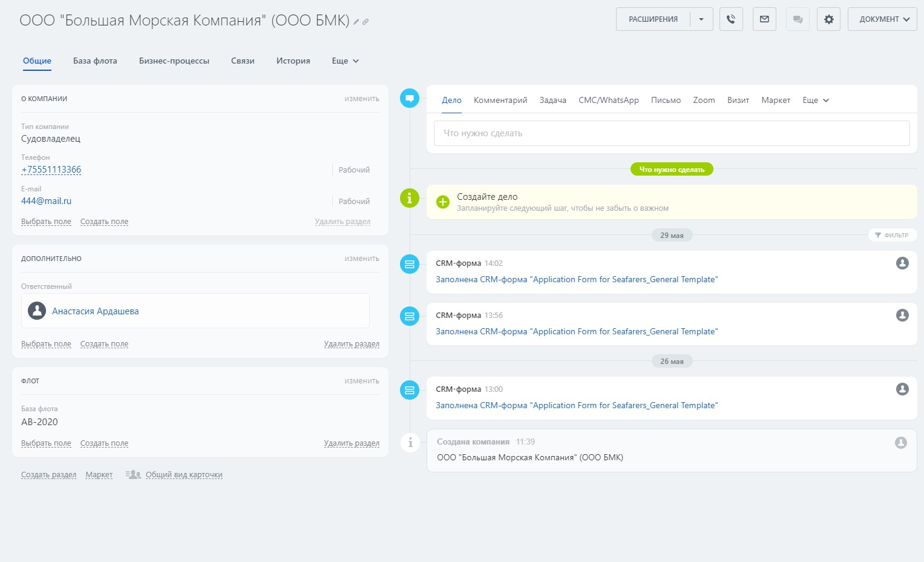Image resolution: width=924 pixels, height=562 pixels.
Task: Open Анастасия Ардашева profile link
Action: coord(95,311)
